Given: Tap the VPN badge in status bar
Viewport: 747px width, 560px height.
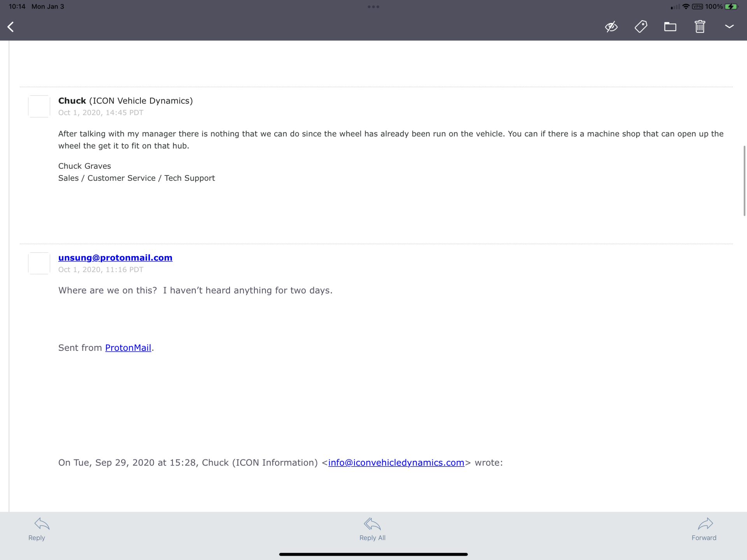Looking at the screenshot, I should pos(697,7).
